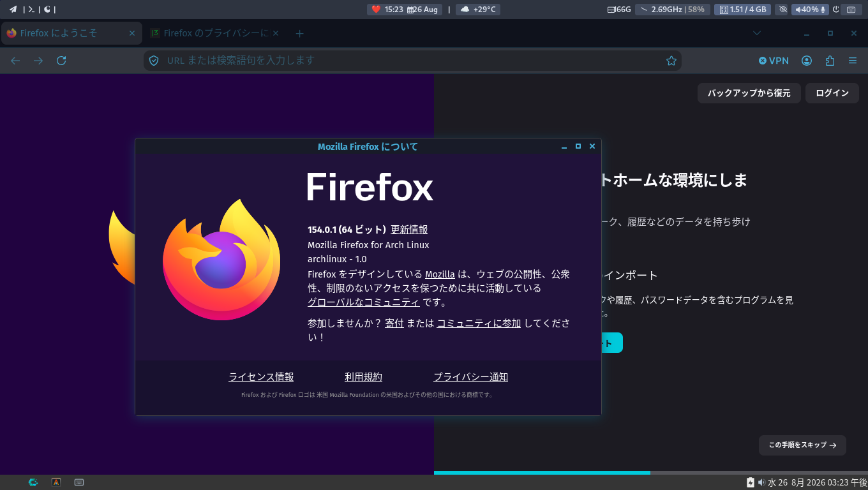
Task: Focus the URL or search input field
Action: click(412, 61)
